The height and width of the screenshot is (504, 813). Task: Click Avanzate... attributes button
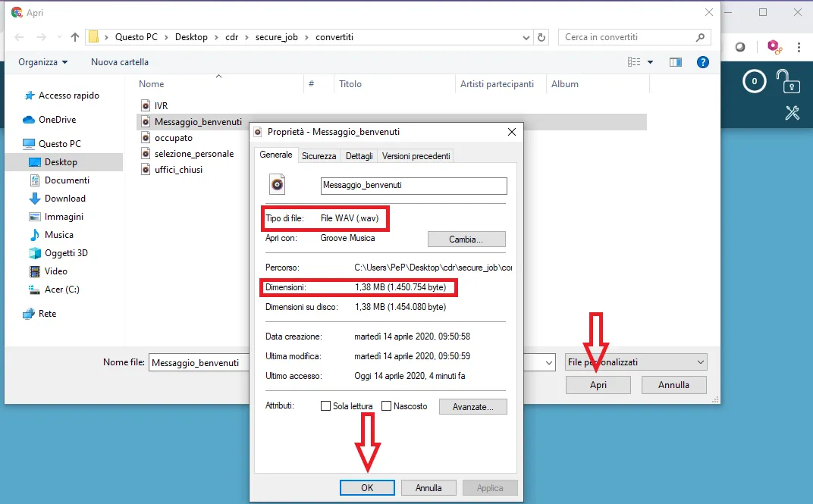[473, 407]
